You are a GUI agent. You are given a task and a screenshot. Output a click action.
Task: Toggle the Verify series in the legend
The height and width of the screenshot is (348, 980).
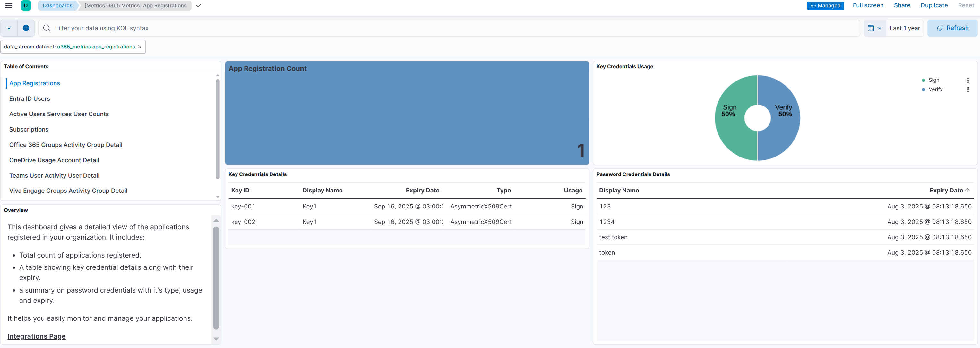(936, 89)
